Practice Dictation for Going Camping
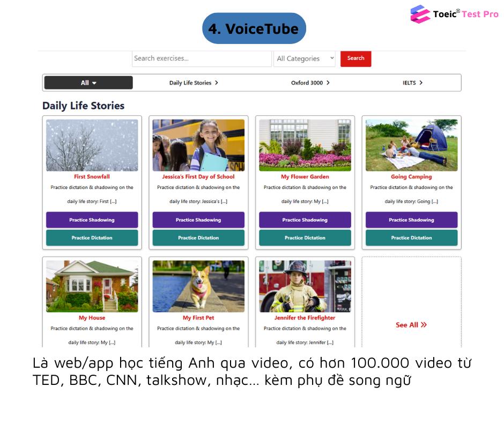Image resolution: width=504 pixels, height=423 pixels. point(411,238)
